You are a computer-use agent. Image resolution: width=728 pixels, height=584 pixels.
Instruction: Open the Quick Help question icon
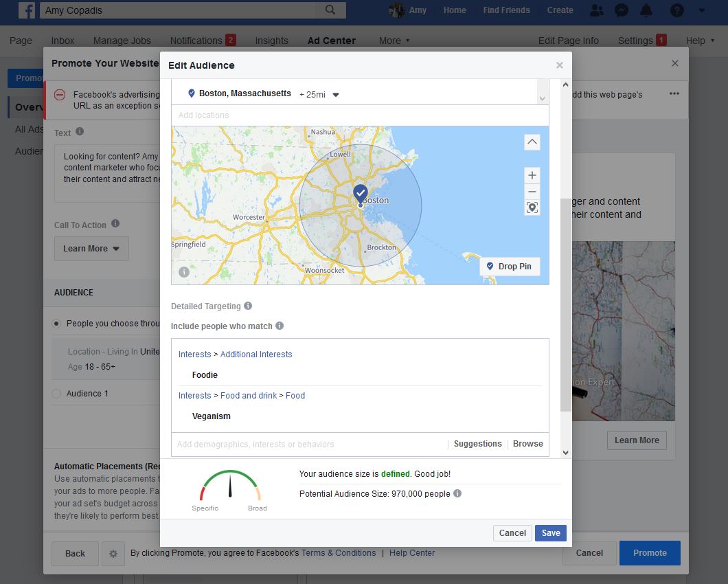676,10
